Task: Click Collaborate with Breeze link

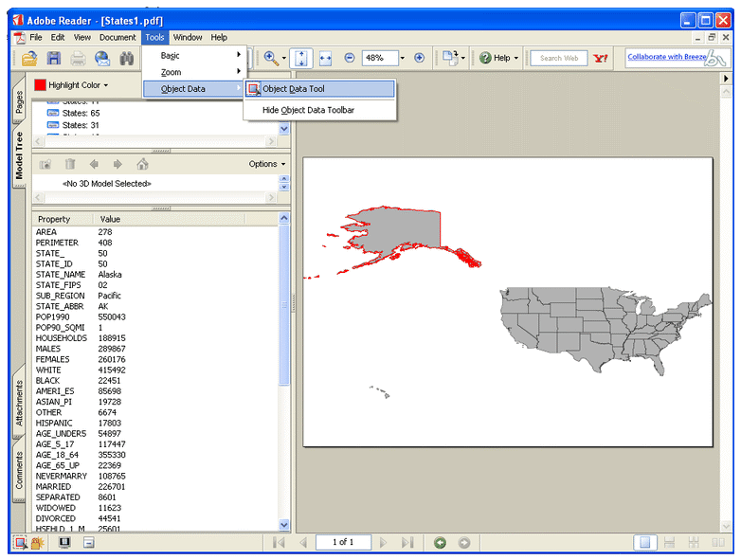Action: tap(664, 57)
